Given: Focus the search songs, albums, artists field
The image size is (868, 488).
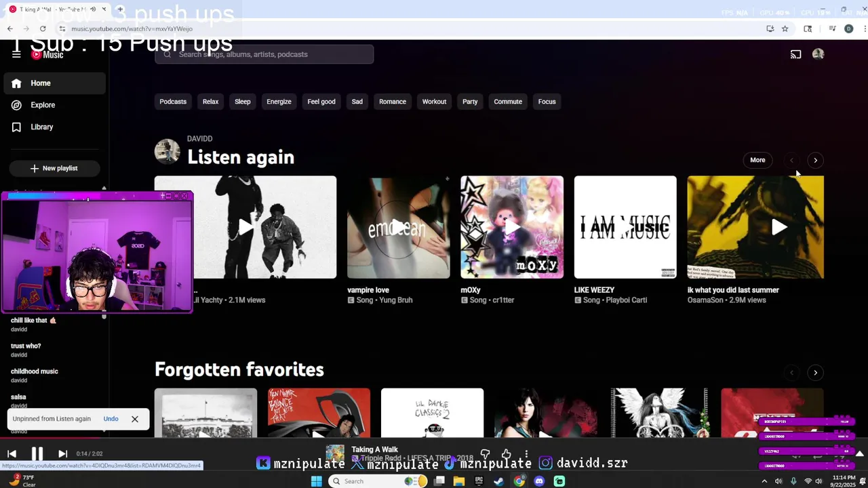Looking at the screenshot, I should (x=264, y=54).
